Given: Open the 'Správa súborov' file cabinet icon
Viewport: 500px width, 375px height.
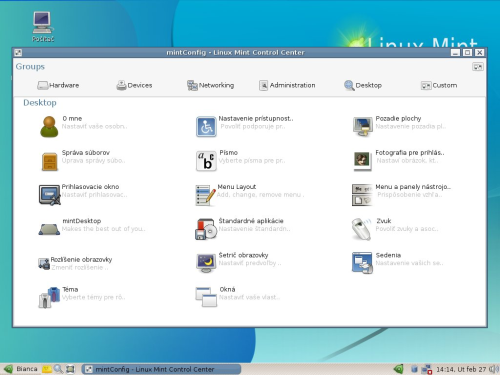Looking at the screenshot, I should point(50,161).
